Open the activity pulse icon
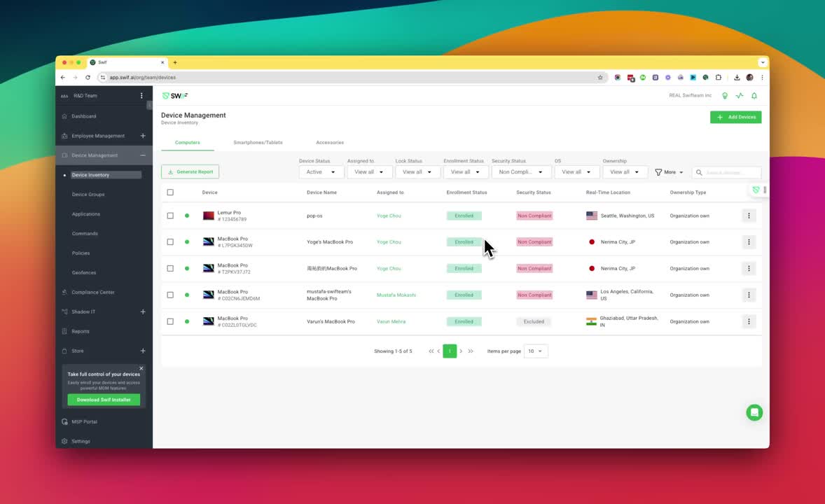This screenshot has height=504, width=825. [740, 96]
